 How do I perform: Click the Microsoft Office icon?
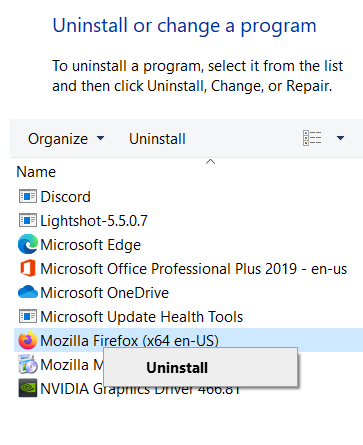(x=28, y=268)
